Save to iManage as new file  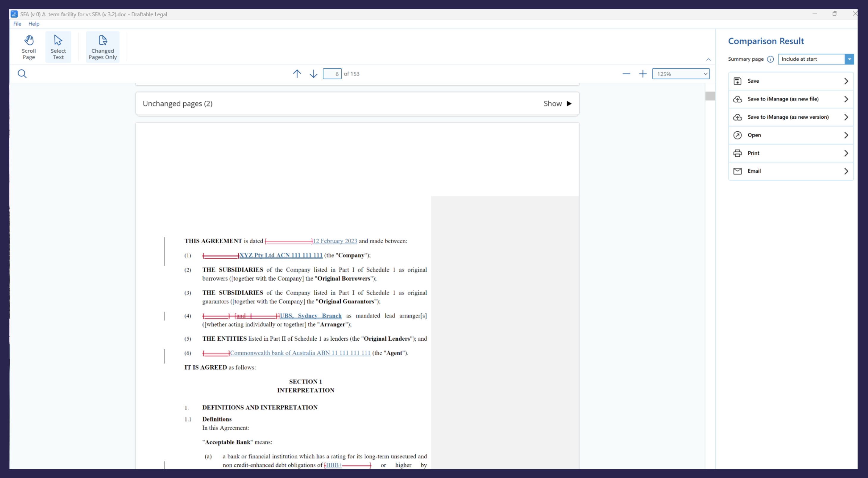click(791, 99)
